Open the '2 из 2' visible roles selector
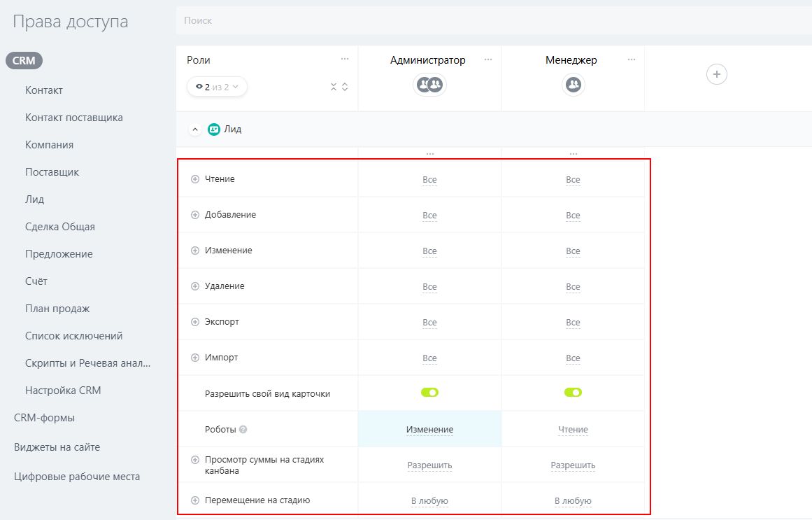 click(x=217, y=87)
